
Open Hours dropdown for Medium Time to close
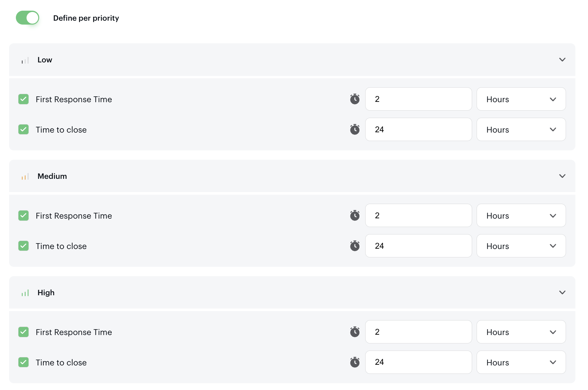click(521, 246)
